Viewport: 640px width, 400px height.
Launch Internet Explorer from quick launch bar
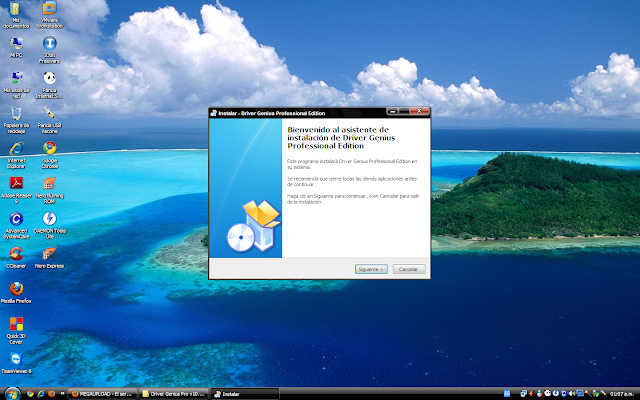41,394
